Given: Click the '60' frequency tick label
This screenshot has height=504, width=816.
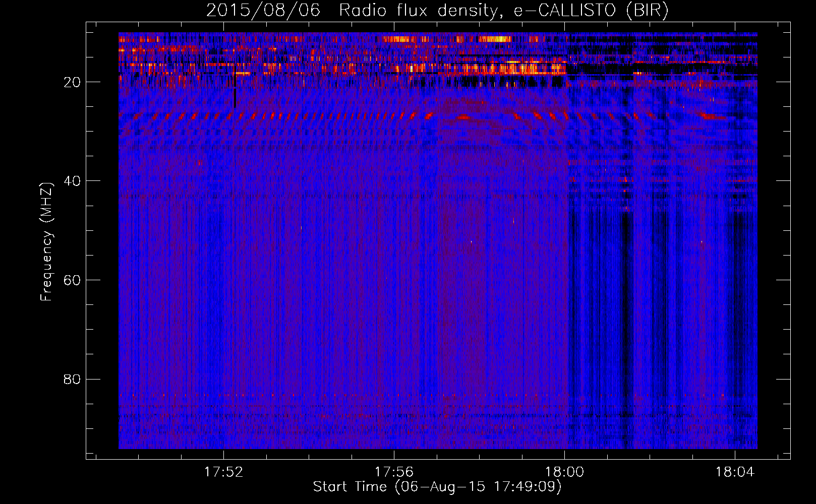Looking at the screenshot, I should click(72, 280).
